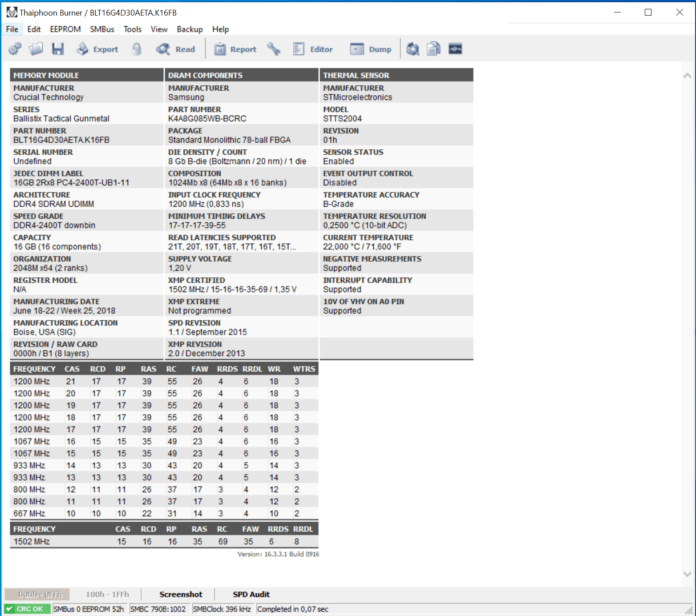Click the manufacturing date 'June 18-22 / Week 25, 2018'
The image size is (696, 616).
65,310
